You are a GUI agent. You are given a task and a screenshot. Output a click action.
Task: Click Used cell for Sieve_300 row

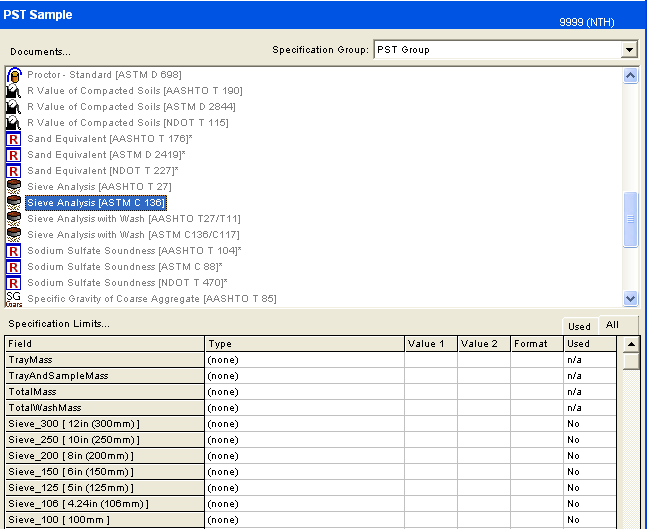click(590, 424)
